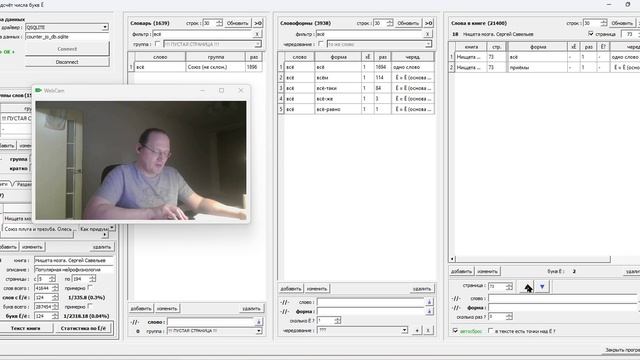Clear the Словарь filter with X button

257,34
